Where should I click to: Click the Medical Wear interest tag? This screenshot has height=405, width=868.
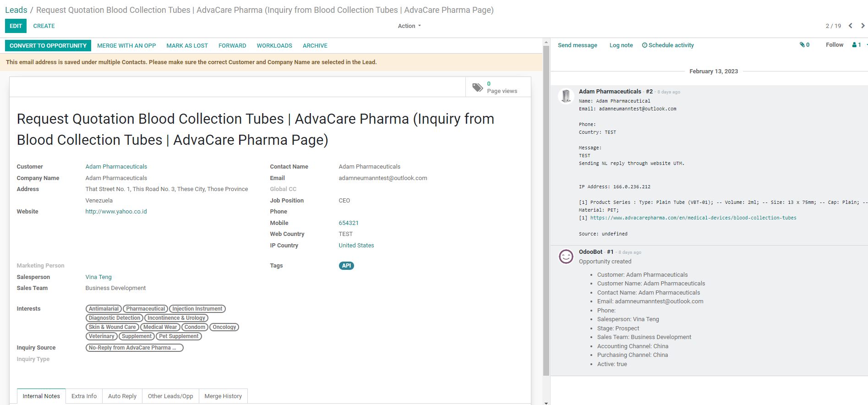[160, 327]
